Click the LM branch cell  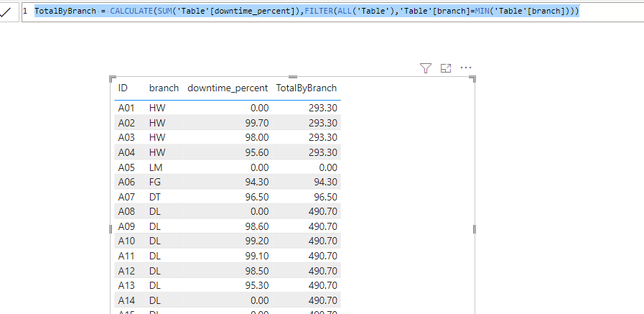point(157,167)
